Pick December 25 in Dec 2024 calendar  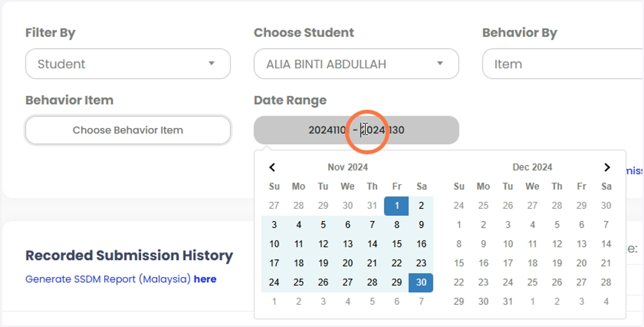[x=532, y=282]
